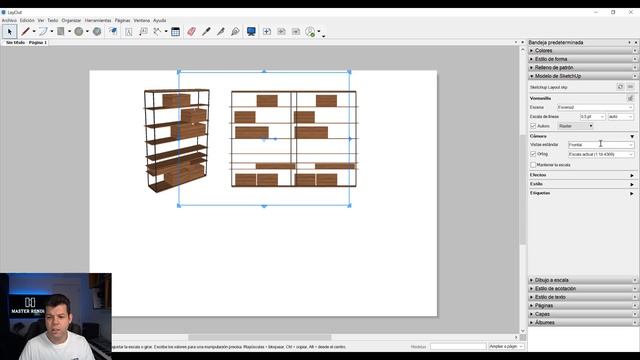The height and width of the screenshot is (360, 640).
Task: Activate the Style eyedropper tool
Action: (206, 31)
